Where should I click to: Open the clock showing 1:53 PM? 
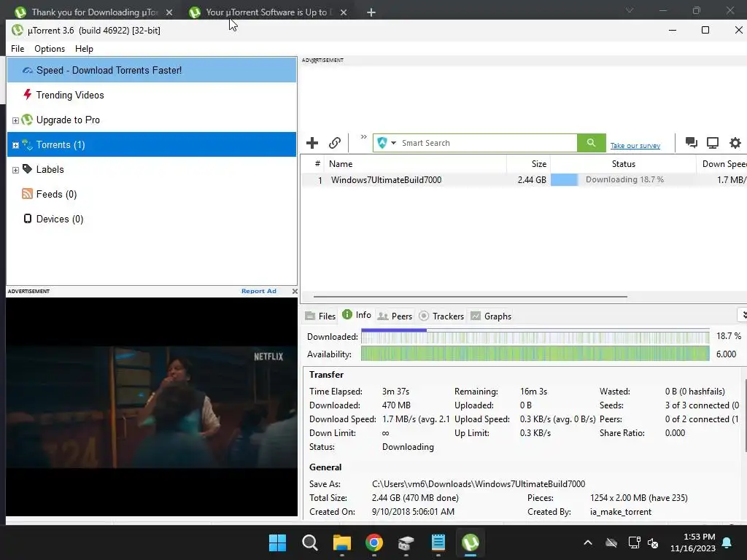693,542
